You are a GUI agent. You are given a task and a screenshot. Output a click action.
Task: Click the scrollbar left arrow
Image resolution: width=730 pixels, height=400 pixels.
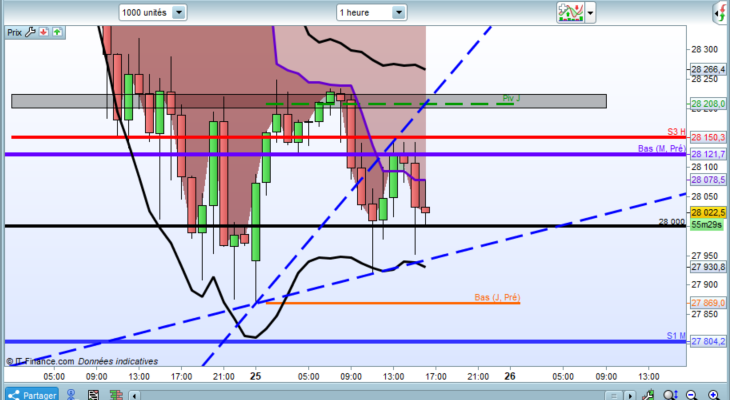coord(135,396)
